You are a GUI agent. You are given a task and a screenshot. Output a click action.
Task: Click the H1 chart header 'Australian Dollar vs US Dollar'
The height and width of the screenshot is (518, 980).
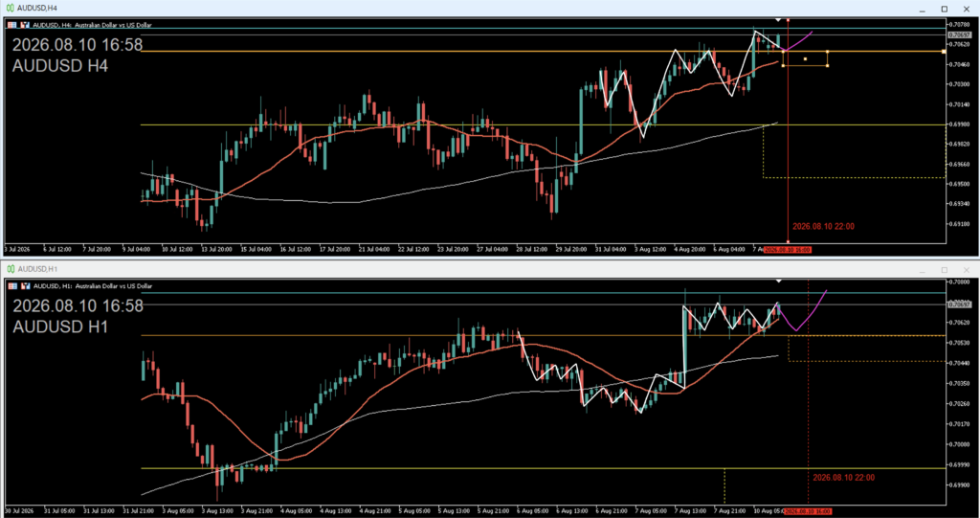[113, 286]
